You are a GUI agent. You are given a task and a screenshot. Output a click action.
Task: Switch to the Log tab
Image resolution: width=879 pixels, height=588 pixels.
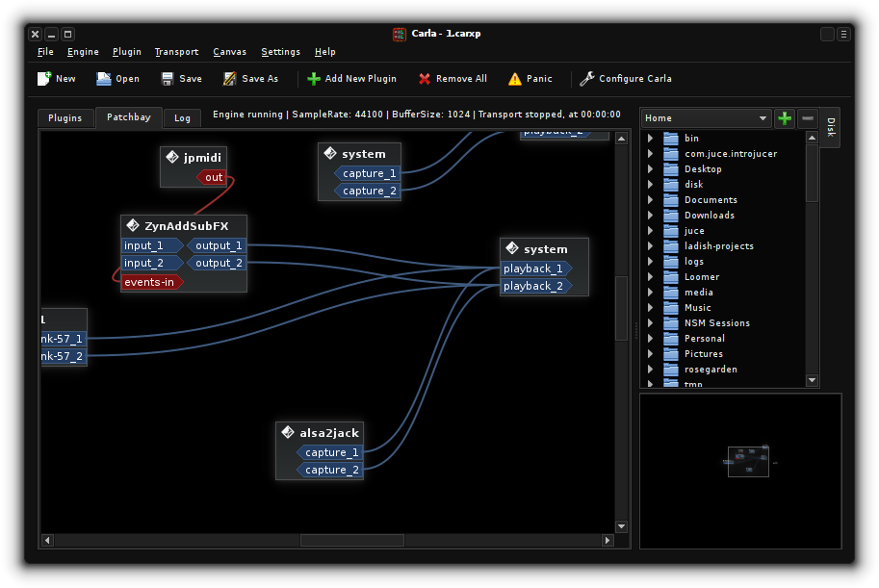pos(182,118)
